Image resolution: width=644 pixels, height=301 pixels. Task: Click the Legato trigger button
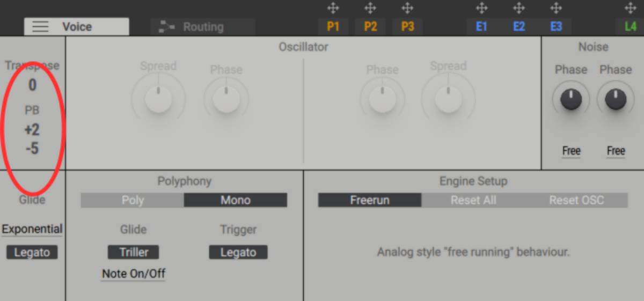238,252
